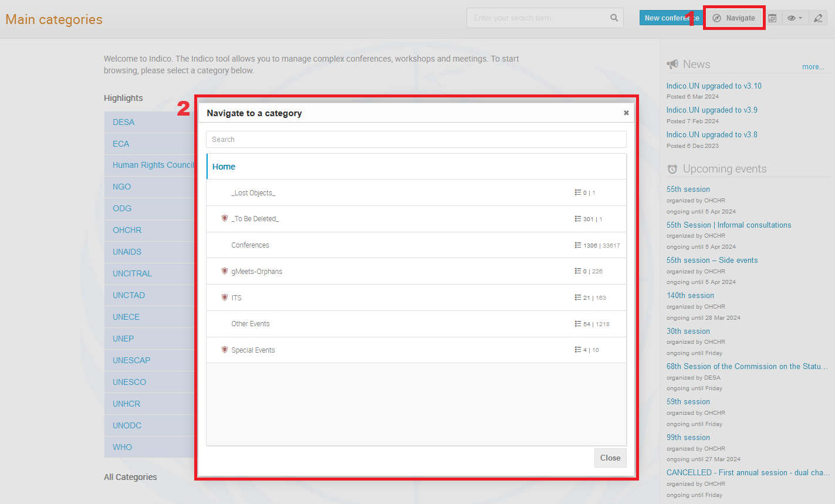Open the WHO highlight category
This screenshot has height=504, width=835.
coord(122,447)
